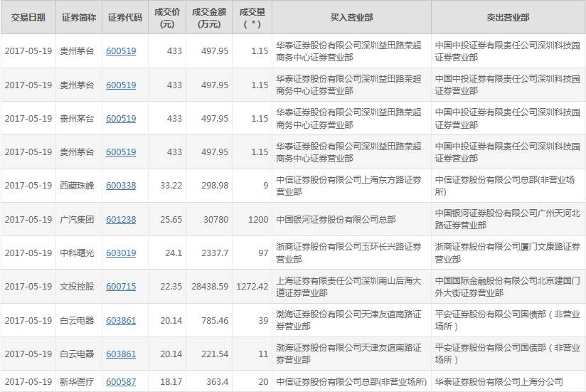Click volume value 97

pyautogui.click(x=263, y=253)
